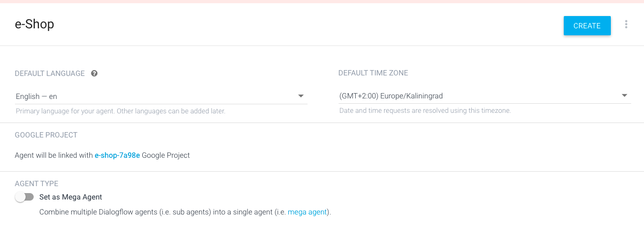Screen dimensions: 644x230
Task: Click the GOOGLE PROJECT section heading
Action: click(46, 135)
